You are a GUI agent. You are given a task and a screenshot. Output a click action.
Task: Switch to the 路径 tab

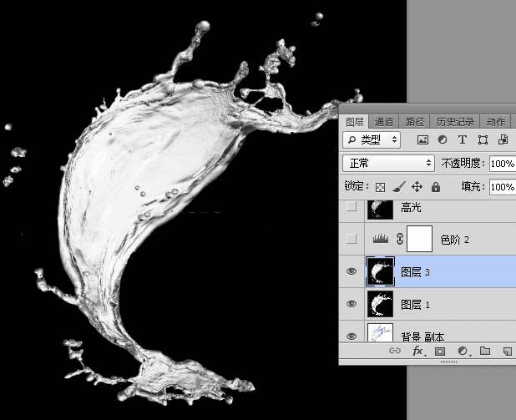click(x=414, y=122)
